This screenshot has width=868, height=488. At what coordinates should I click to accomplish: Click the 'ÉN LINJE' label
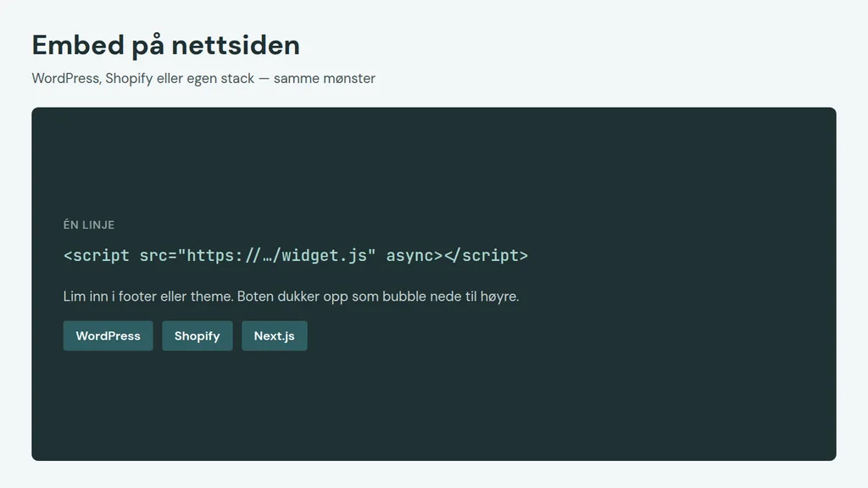(x=89, y=225)
